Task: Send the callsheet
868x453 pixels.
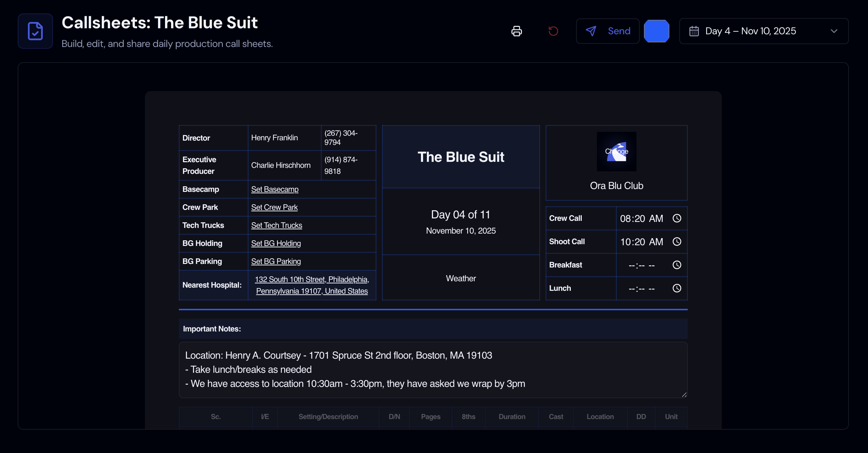Action: coord(608,31)
